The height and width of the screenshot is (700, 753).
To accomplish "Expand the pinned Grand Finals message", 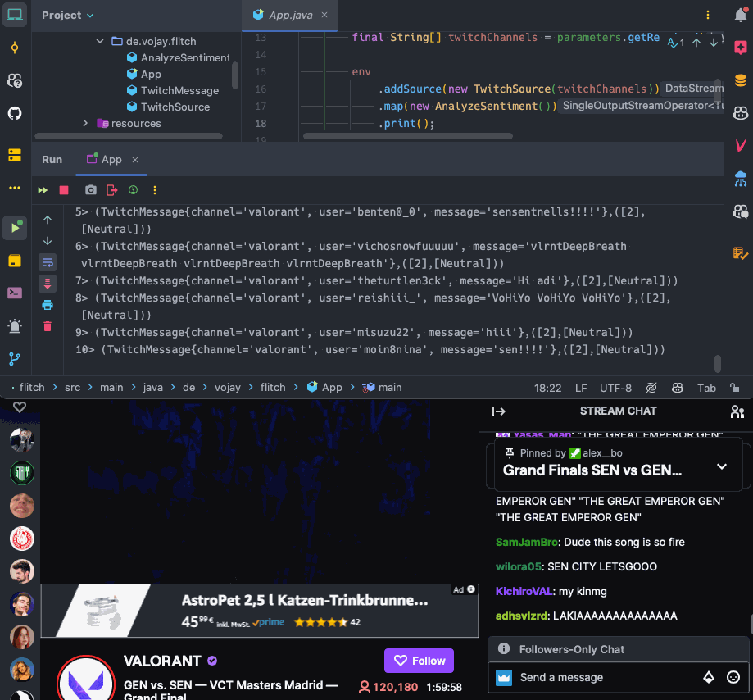I will click(x=721, y=466).
